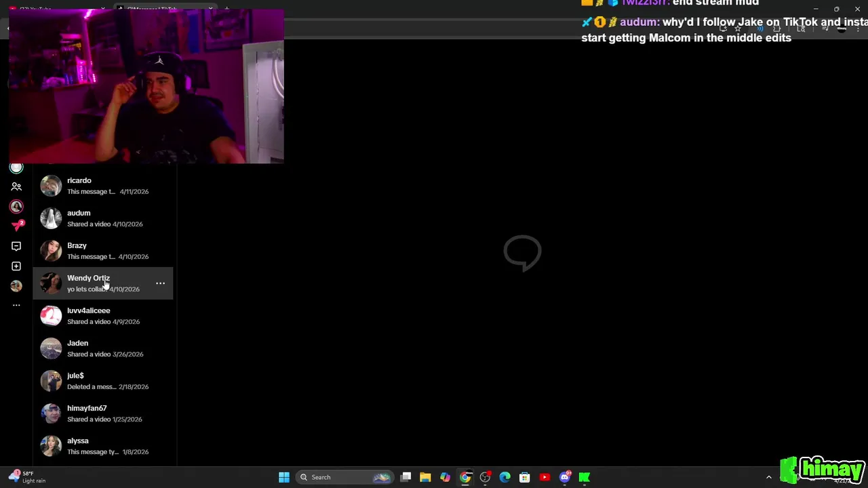The image size is (868, 488).
Task: Switch to Google Chrome on the taskbar
Action: (x=465, y=477)
